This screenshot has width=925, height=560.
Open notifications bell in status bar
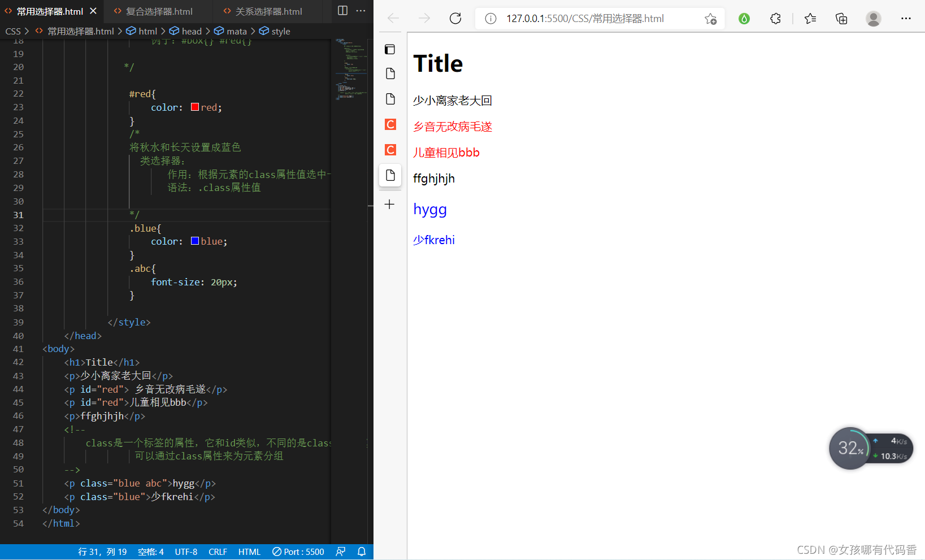(x=362, y=552)
